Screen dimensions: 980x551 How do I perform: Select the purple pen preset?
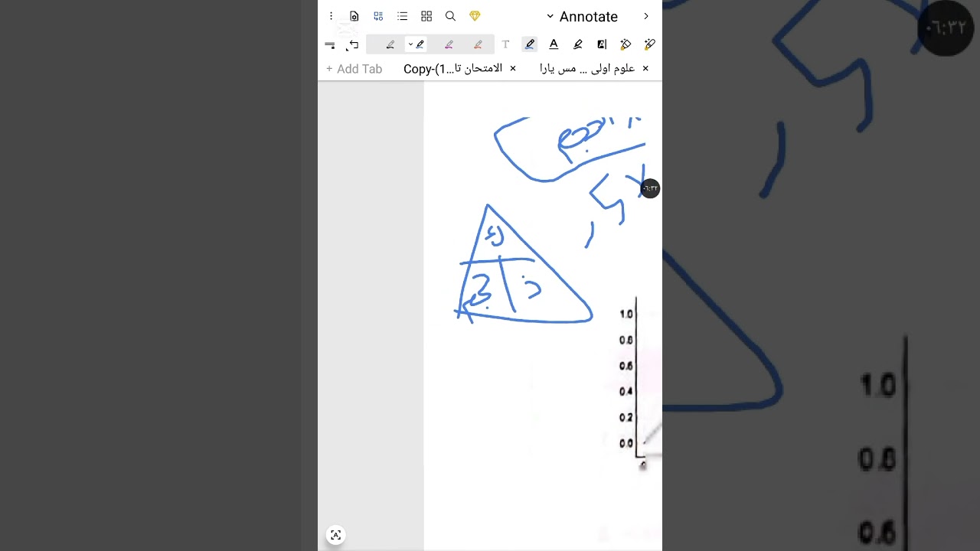(x=449, y=44)
